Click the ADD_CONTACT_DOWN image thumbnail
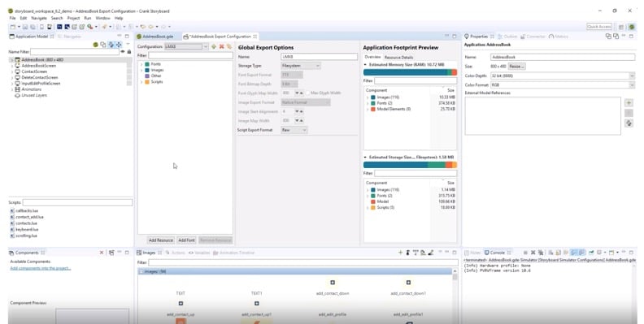644x324 pixels. tap(333, 283)
